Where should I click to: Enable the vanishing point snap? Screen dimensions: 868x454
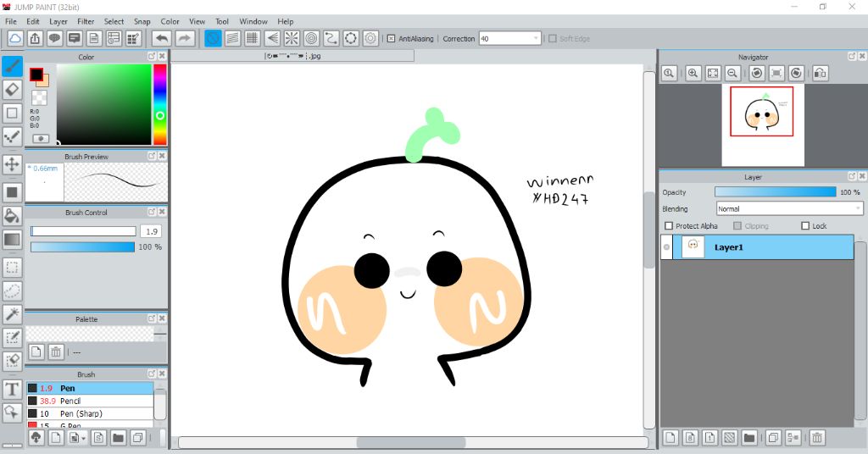click(272, 38)
